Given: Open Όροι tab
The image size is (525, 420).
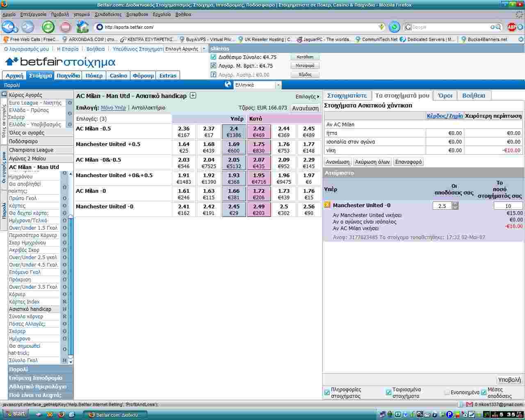Looking at the screenshot, I should pyautogui.click(x=445, y=96).
